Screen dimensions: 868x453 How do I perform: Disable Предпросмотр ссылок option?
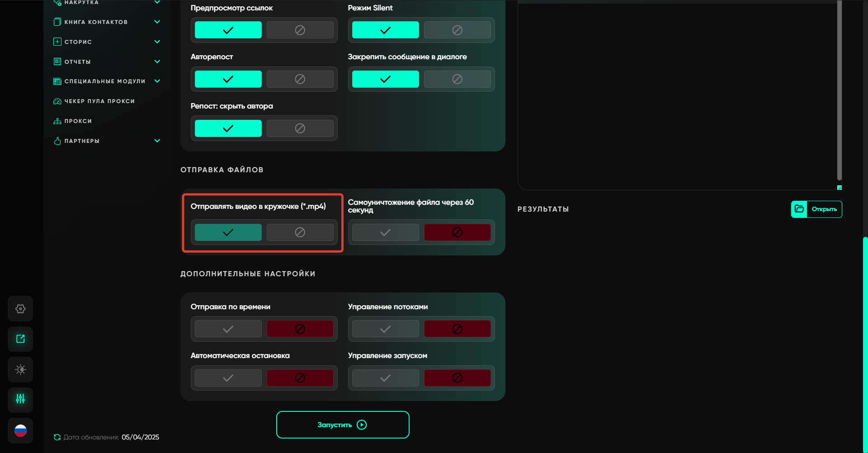300,30
